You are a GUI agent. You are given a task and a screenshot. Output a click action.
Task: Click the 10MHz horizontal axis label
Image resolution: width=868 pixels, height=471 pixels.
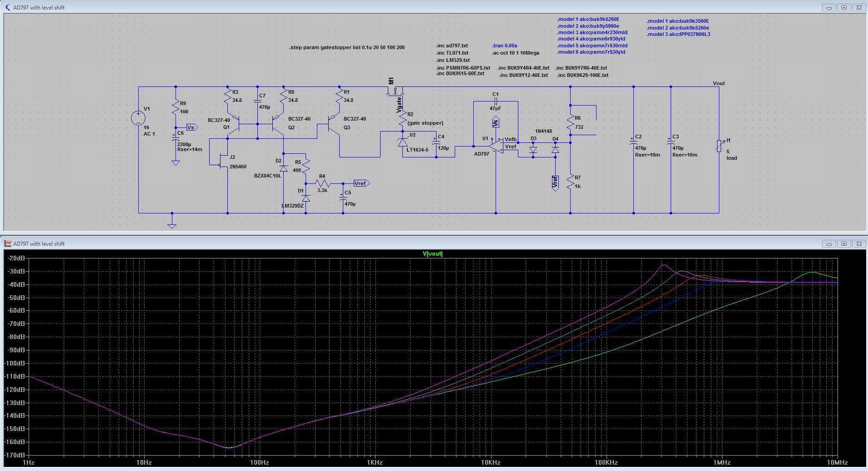click(x=837, y=462)
